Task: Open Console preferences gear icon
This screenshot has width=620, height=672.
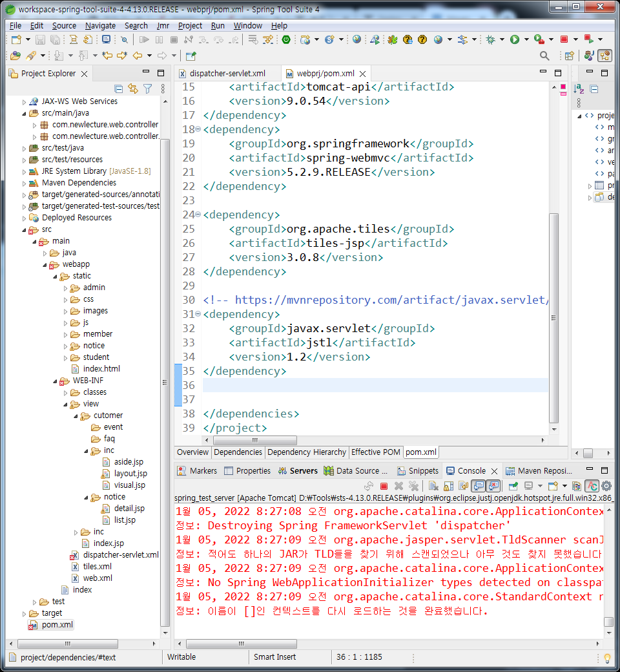Action: [x=606, y=486]
